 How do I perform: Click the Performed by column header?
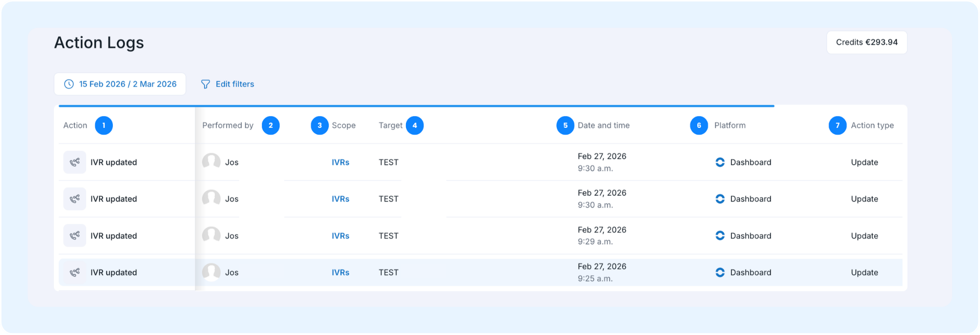[228, 125]
